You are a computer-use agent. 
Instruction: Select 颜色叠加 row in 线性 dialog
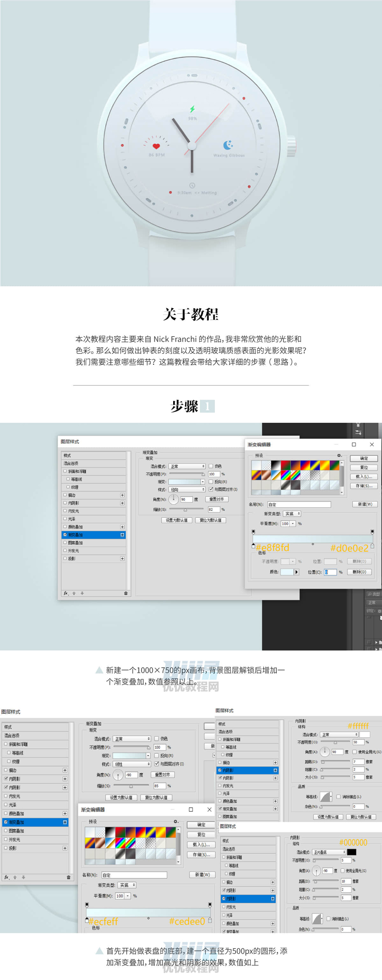tap(35, 813)
